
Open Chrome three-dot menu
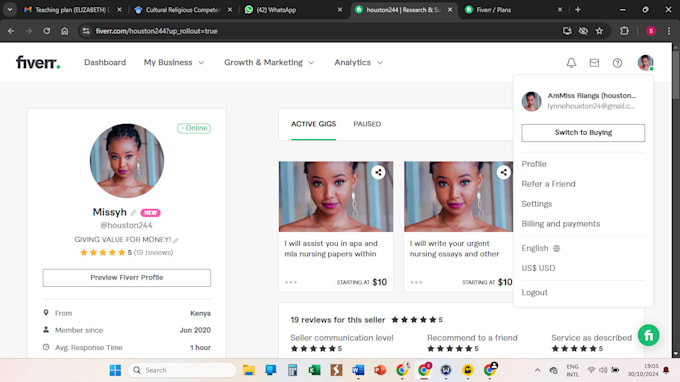pos(669,31)
